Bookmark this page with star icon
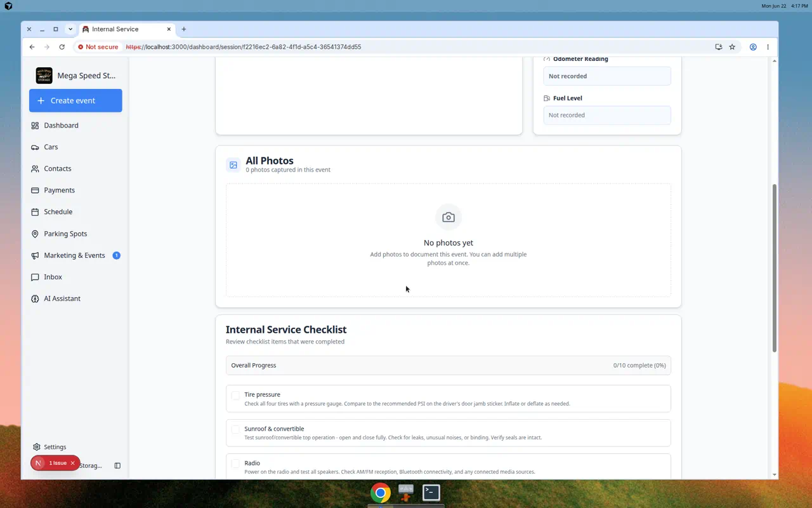The image size is (812, 508). 732,47
